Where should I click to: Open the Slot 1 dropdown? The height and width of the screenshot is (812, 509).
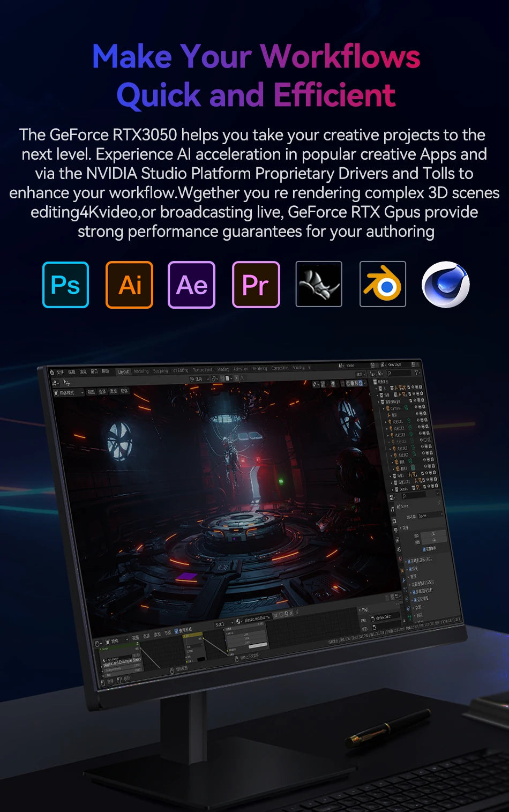point(224,624)
